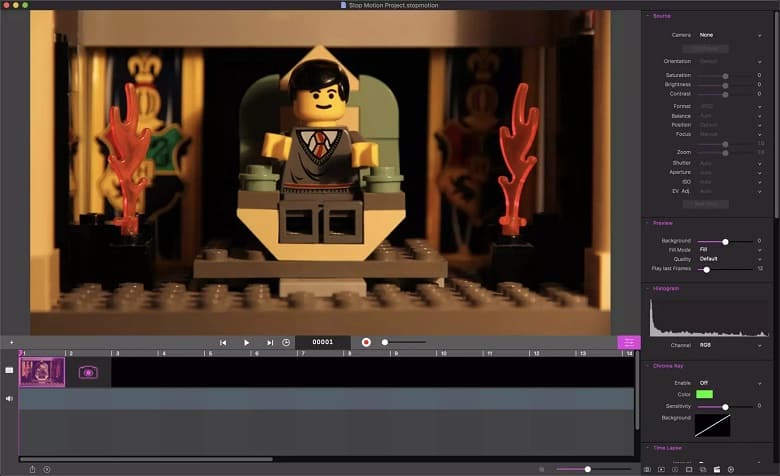Adjust the Play last Frames slider
The image size is (780, 476).
(x=725, y=269)
